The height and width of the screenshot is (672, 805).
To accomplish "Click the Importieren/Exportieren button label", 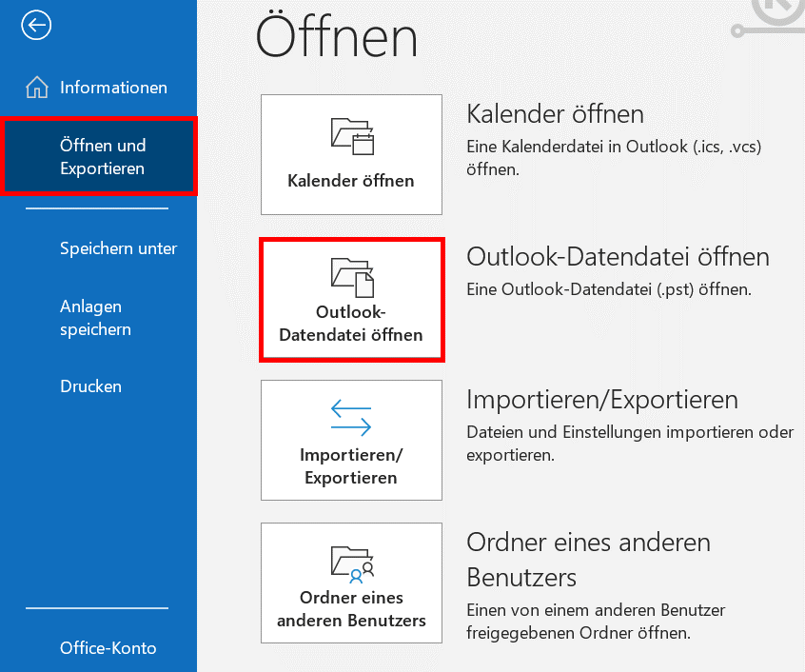I will 351,466.
